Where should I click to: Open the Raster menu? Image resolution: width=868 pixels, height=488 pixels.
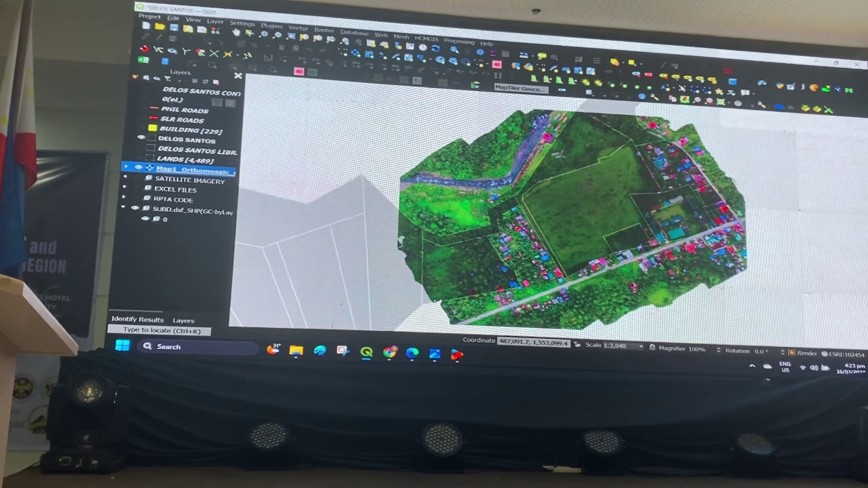[324, 30]
